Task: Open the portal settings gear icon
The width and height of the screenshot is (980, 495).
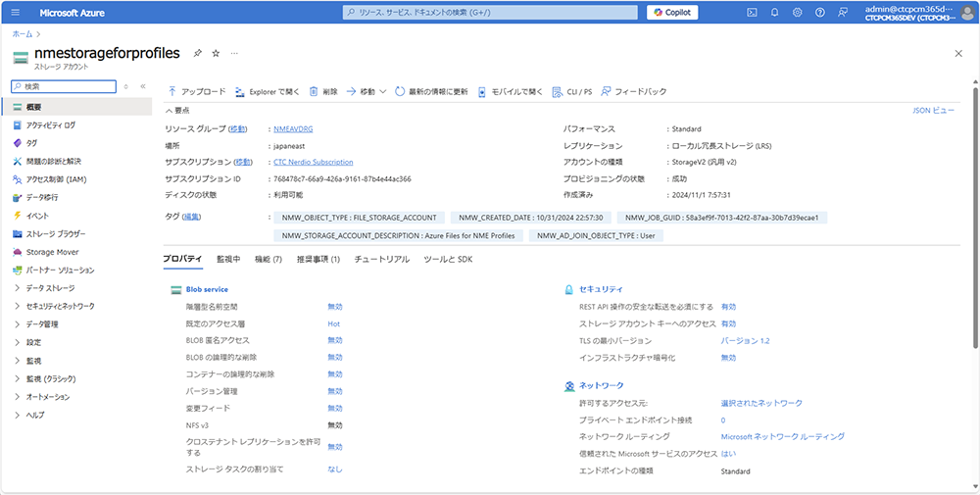Action: click(797, 13)
